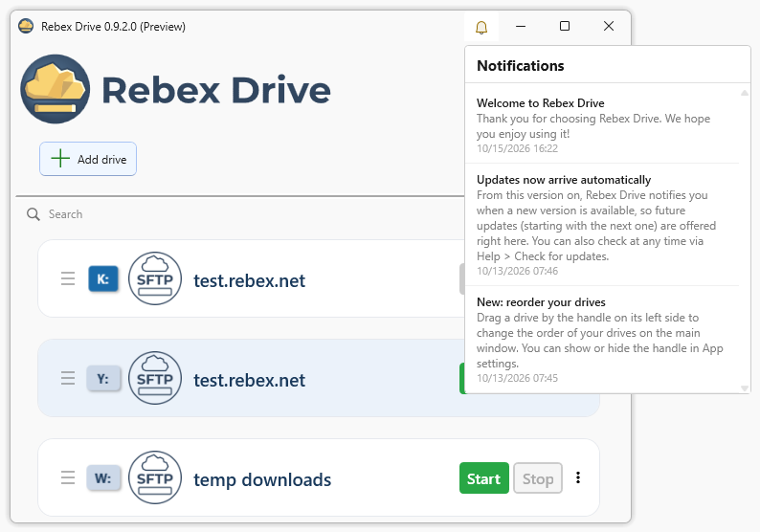Click the SFTP icon of K: drive
760x532 pixels.
pyautogui.click(x=155, y=278)
